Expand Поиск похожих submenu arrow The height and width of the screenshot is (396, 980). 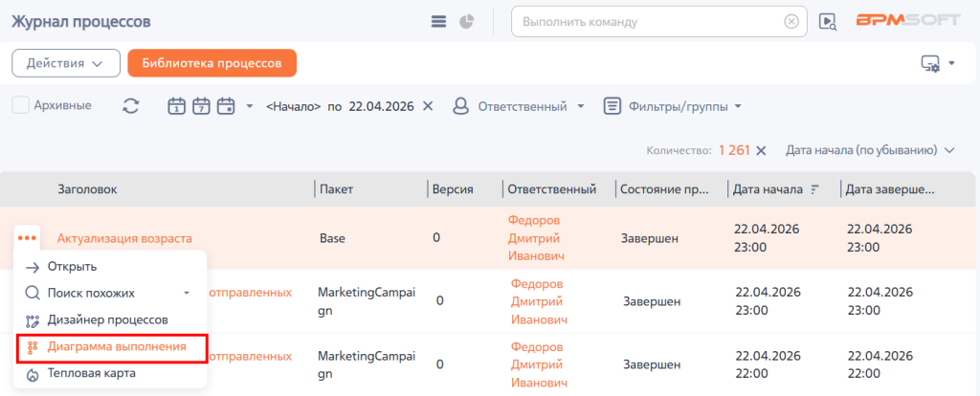tap(187, 293)
